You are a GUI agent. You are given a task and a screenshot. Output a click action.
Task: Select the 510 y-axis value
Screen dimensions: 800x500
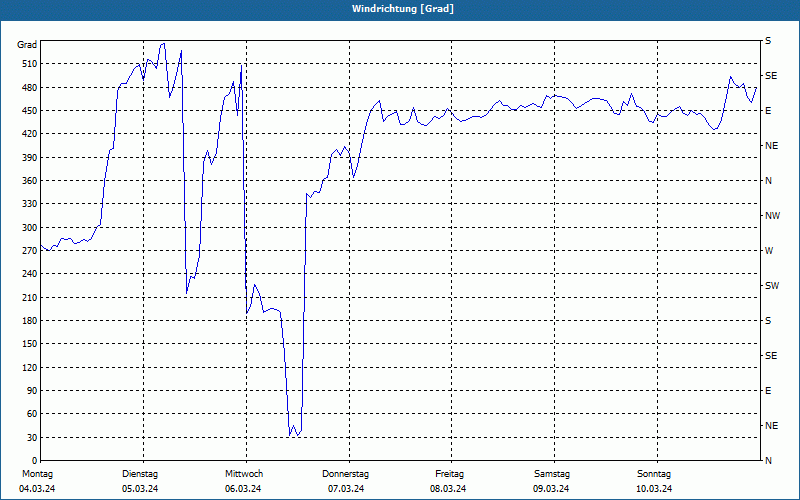click(x=30, y=64)
